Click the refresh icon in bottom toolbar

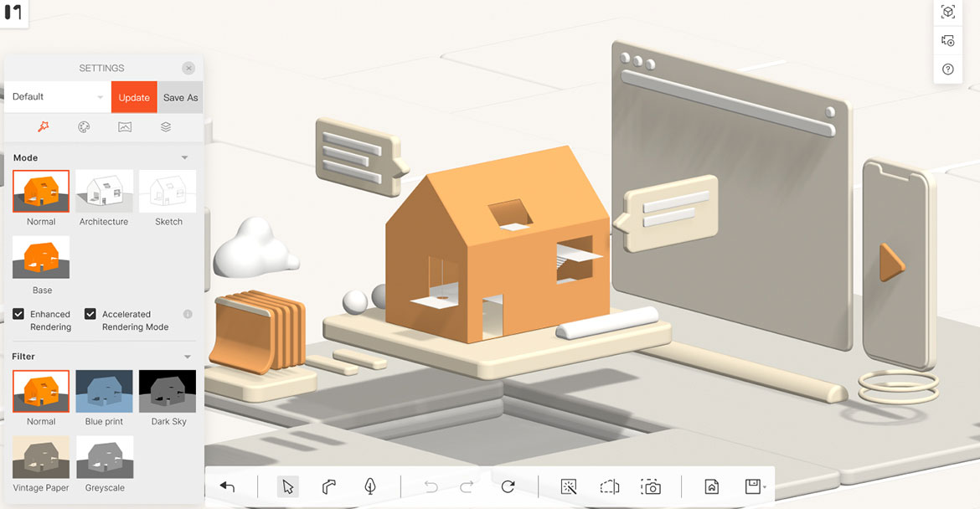[508, 487]
